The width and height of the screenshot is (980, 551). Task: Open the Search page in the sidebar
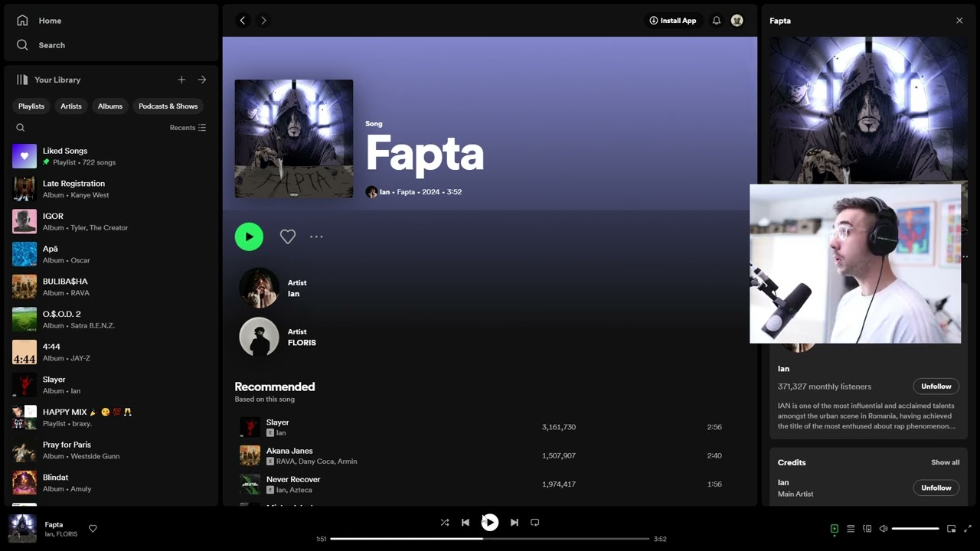click(41, 45)
